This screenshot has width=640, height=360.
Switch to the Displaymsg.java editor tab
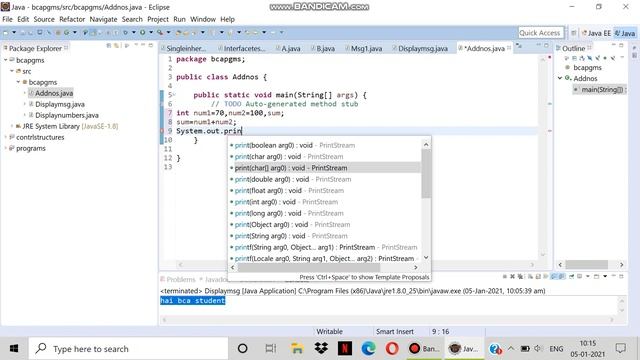click(x=422, y=48)
